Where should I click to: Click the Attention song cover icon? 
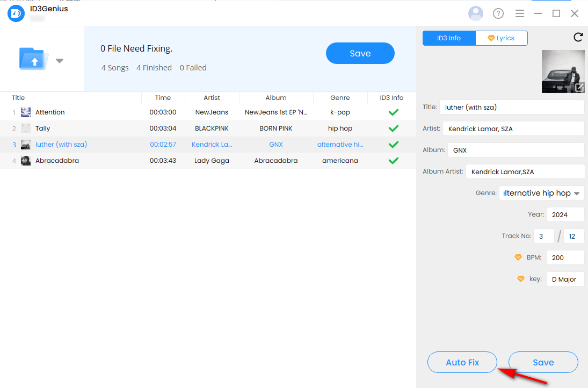coord(25,112)
